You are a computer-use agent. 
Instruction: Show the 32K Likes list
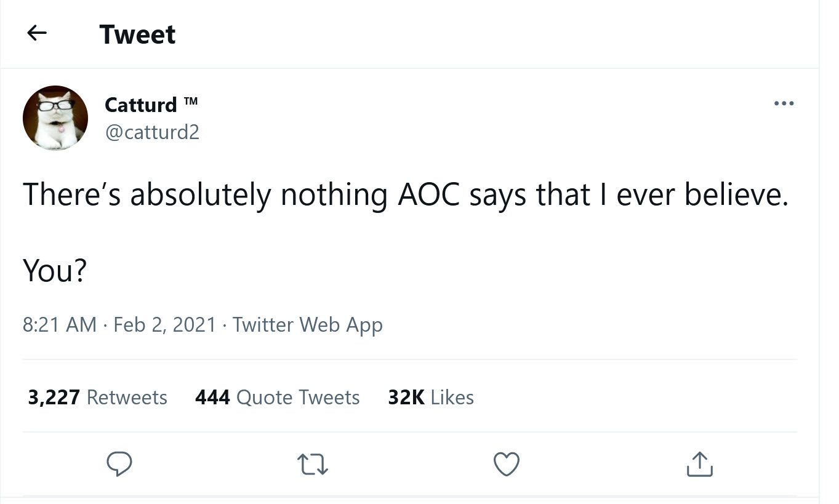click(x=431, y=398)
